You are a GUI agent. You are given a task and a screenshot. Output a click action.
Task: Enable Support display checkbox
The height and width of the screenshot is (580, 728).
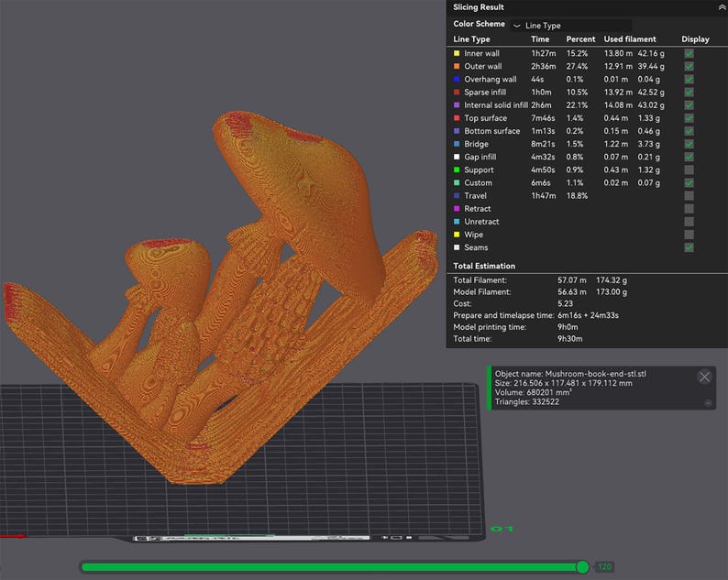[x=689, y=170]
